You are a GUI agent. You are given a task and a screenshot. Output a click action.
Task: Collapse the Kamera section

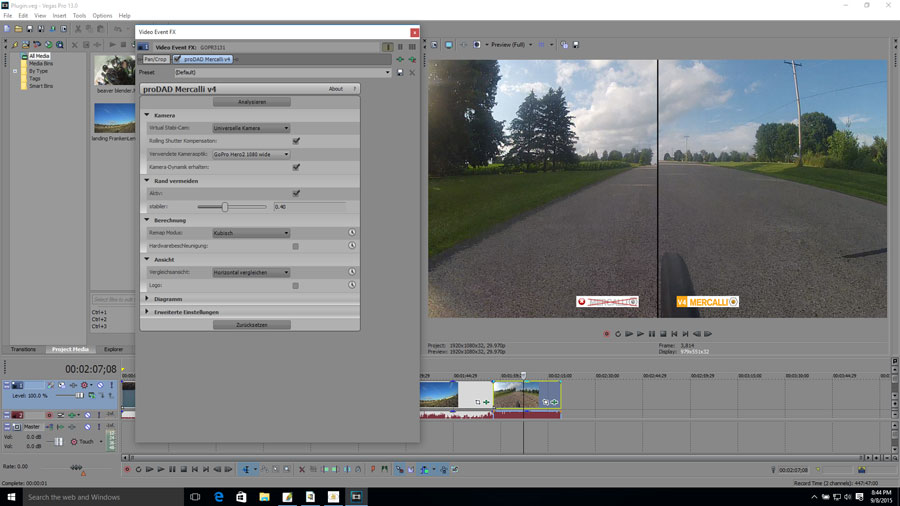(147, 115)
